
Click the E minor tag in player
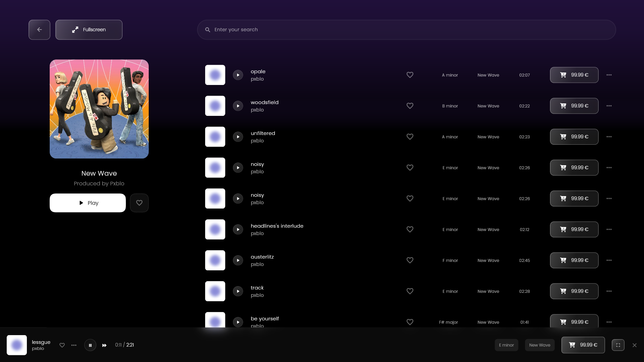pyautogui.click(x=506, y=345)
